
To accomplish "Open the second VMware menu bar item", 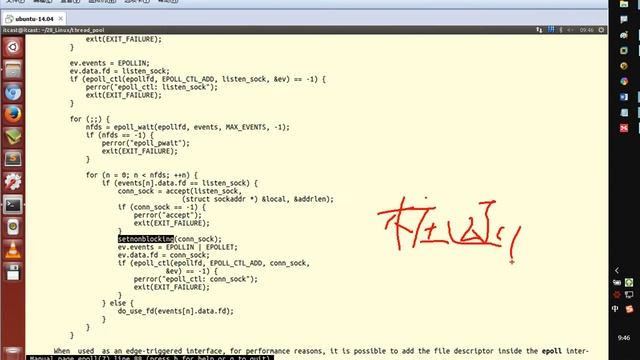I will [x=42, y=1].
